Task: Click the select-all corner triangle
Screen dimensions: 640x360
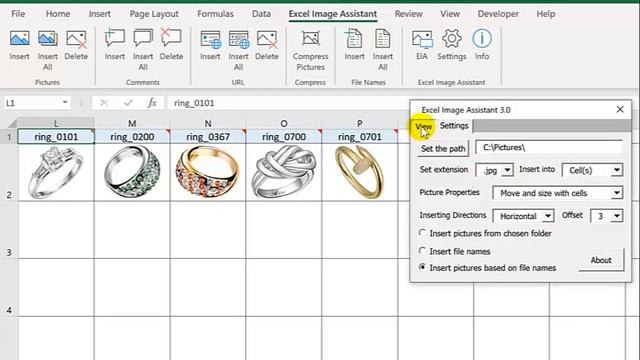Action: pyautogui.click(x=12, y=123)
